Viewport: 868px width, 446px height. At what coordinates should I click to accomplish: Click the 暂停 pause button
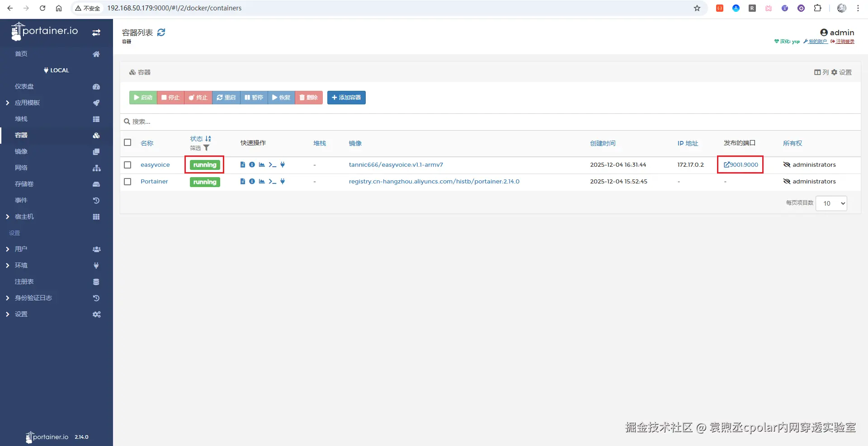click(254, 98)
